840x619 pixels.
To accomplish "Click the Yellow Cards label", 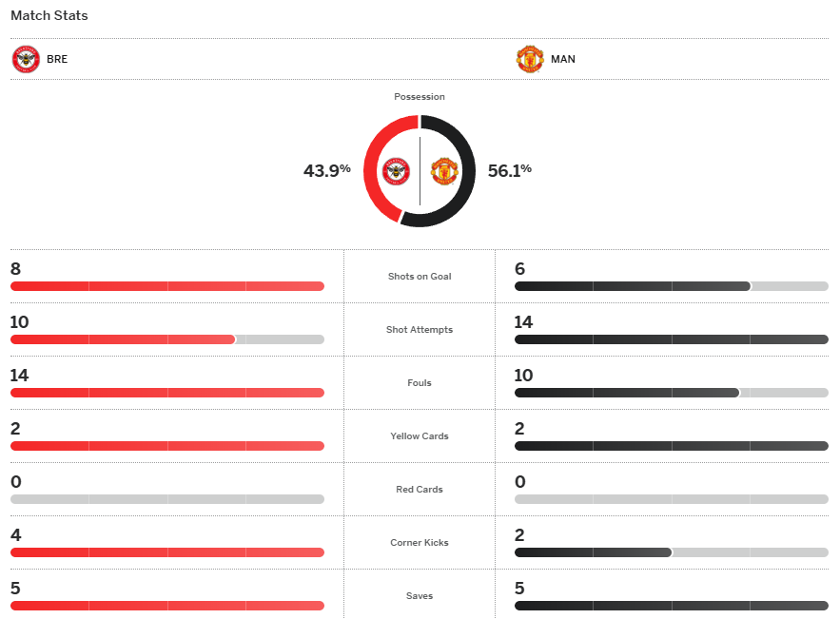I will pos(420,436).
